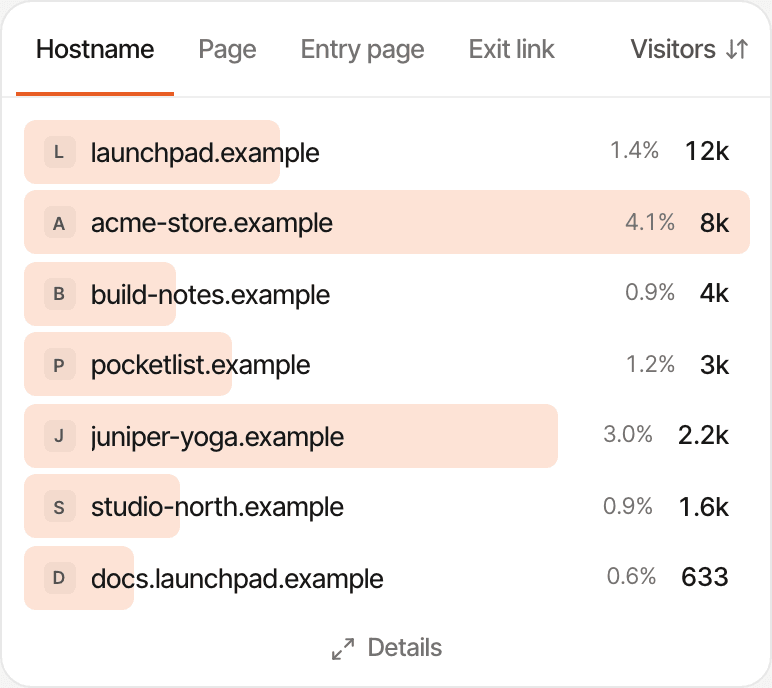This screenshot has width=772, height=688.
Task: Open the Visitors sort dropdown
Action: point(689,49)
